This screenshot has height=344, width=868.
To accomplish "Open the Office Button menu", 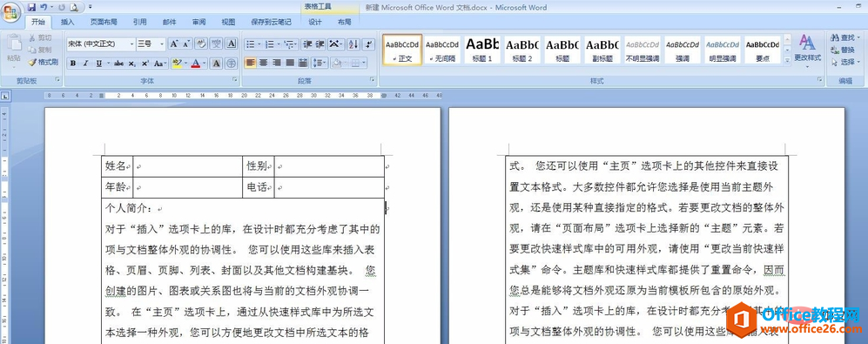I will [x=11, y=11].
